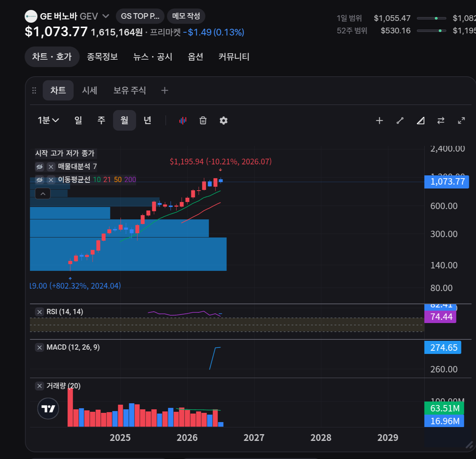Open the GEV stock selector dropdown arrow
476x459 pixels.
point(105,16)
